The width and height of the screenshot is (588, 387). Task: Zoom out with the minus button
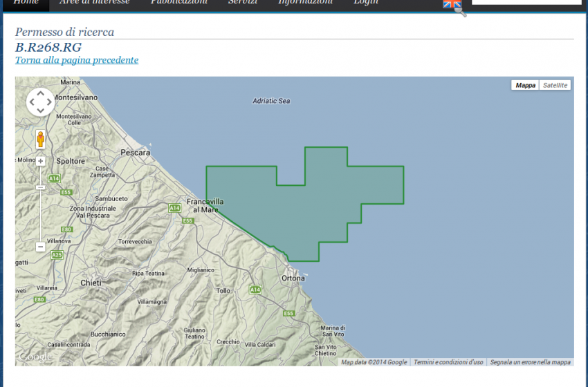click(40, 246)
